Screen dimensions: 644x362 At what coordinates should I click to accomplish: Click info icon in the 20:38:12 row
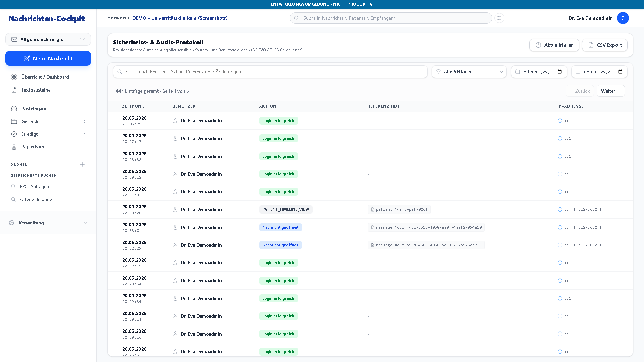560,174
